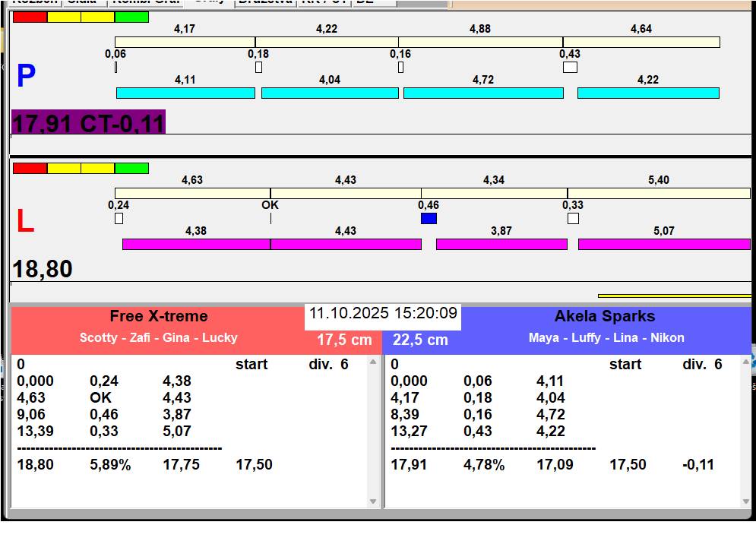Click the changeover box under 0,33 in lane L
756x544 pixels.
tap(573, 219)
